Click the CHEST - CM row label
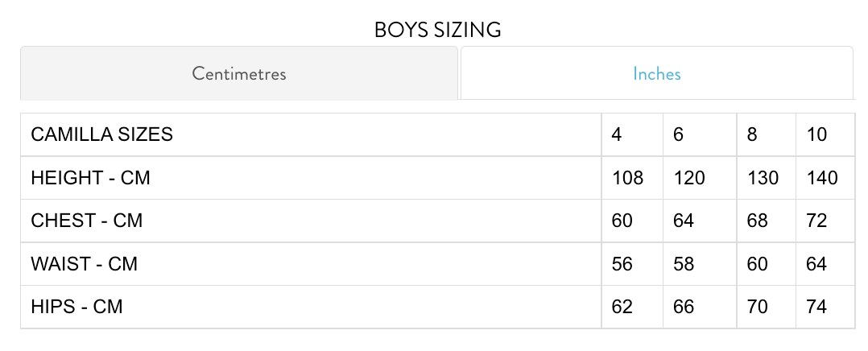Screen dimensions: 868x351 [x=86, y=221]
